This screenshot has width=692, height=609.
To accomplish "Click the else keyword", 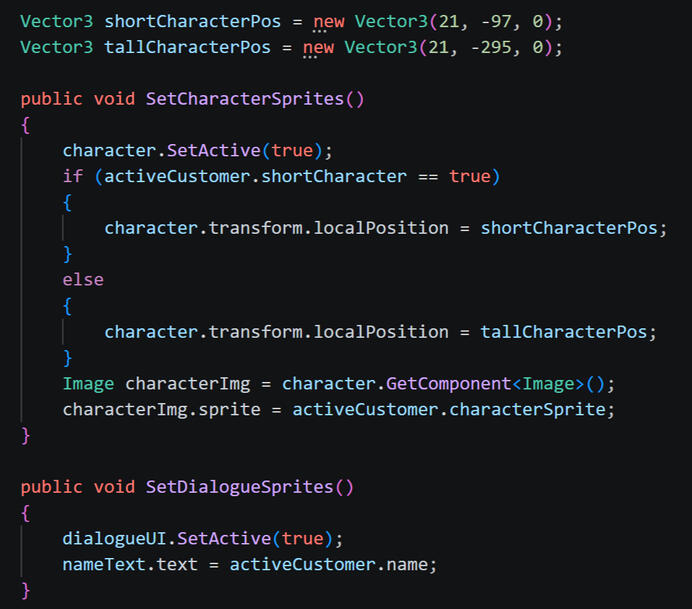I will point(83,280).
